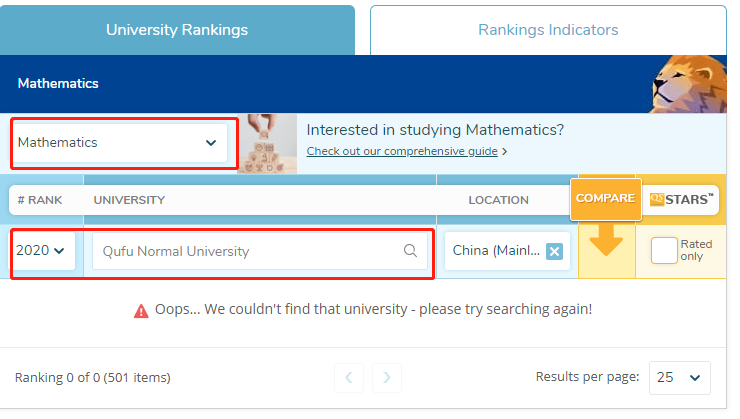Click the LOCATION column header
The width and height of the screenshot is (740, 419).
(x=498, y=200)
